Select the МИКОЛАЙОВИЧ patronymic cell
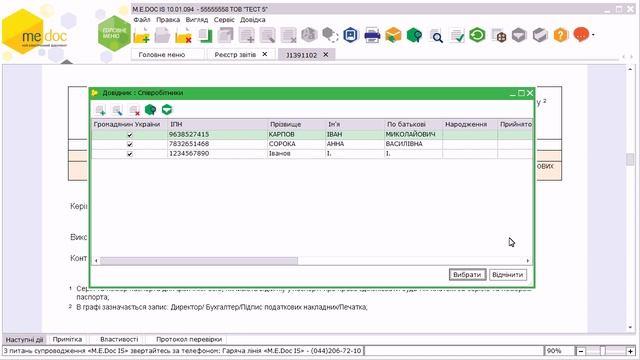Image resolution: width=640 pixels, height=360 pixels. [413, 134]
